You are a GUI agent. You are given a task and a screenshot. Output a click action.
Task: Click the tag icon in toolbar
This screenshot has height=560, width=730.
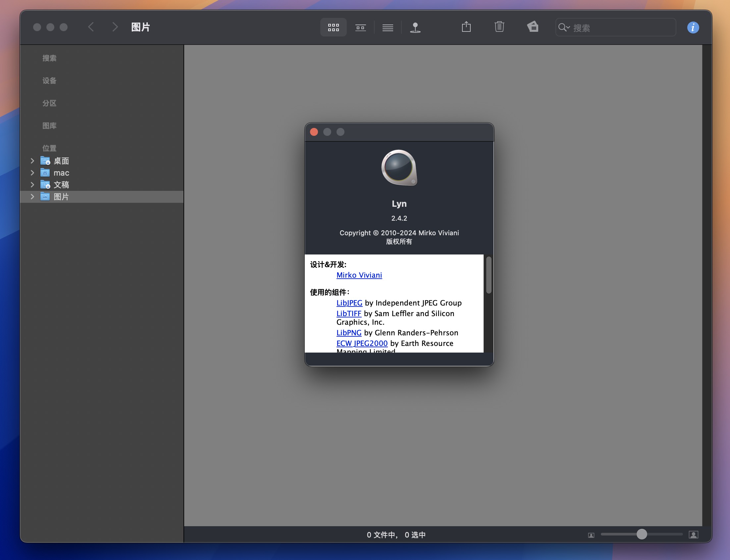coord(533,27)
